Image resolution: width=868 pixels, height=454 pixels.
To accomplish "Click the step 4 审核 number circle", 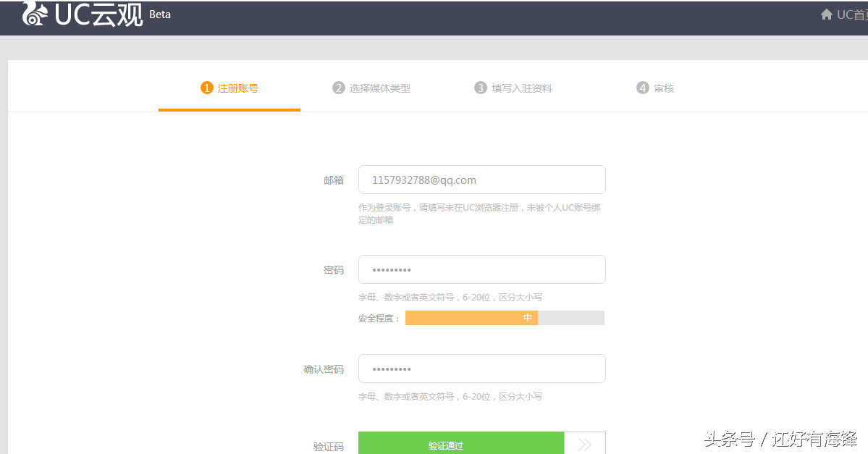I will pos(642,88).
